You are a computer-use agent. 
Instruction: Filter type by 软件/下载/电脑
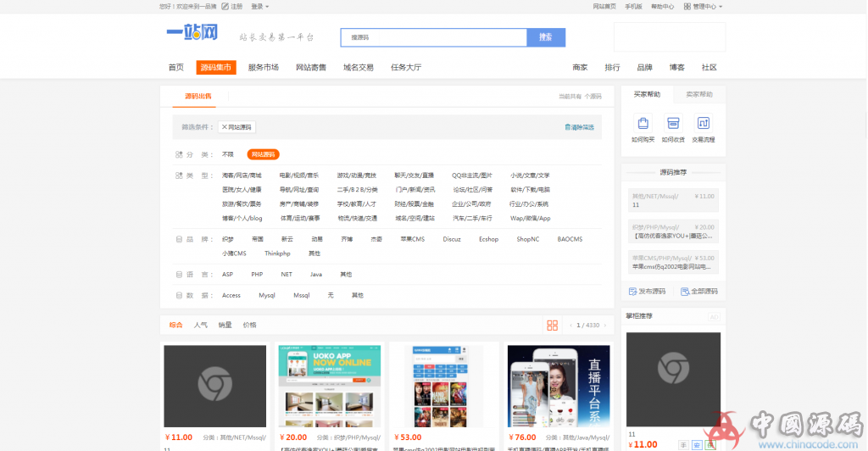click(x=530, y=190)
